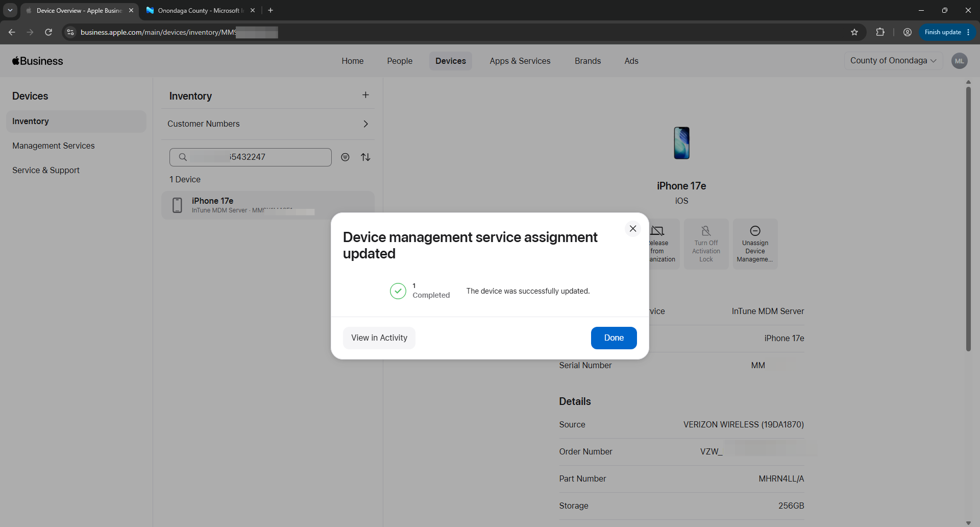Click the green completed checkmark icon

click(398, 291)
